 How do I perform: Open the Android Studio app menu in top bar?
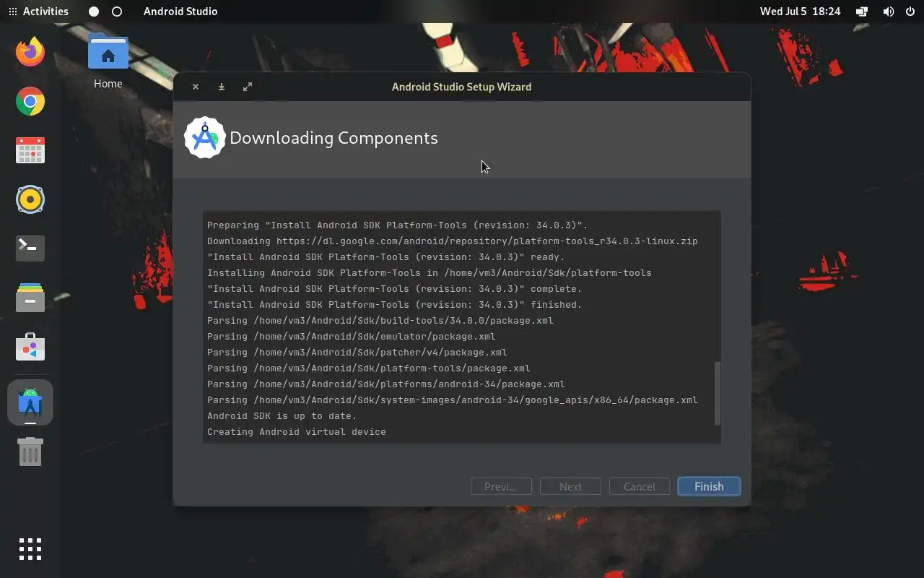[x=180, y=12]
